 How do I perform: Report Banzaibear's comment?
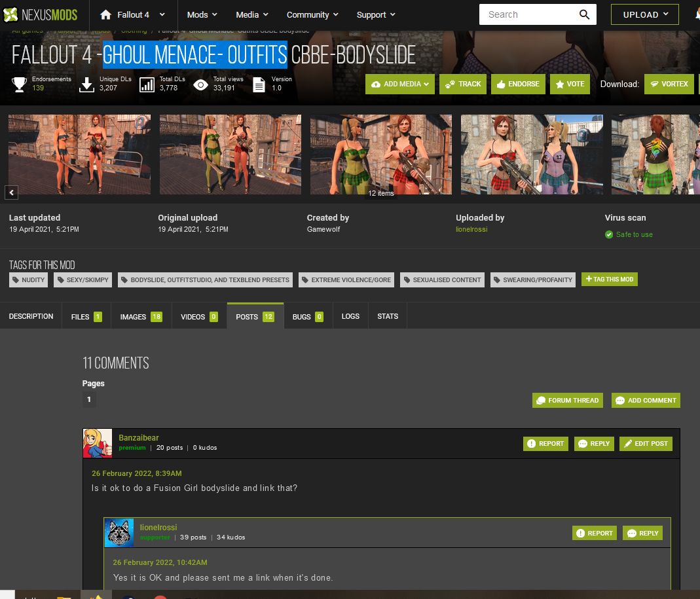(x=545, y=444)
